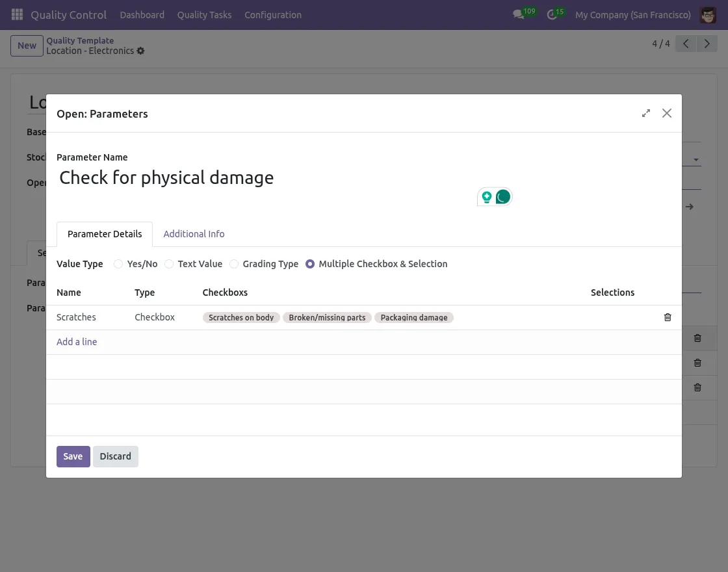Click the gear icon beside Location - Electronics
The image size is (728, 572).
coord(140,51)
